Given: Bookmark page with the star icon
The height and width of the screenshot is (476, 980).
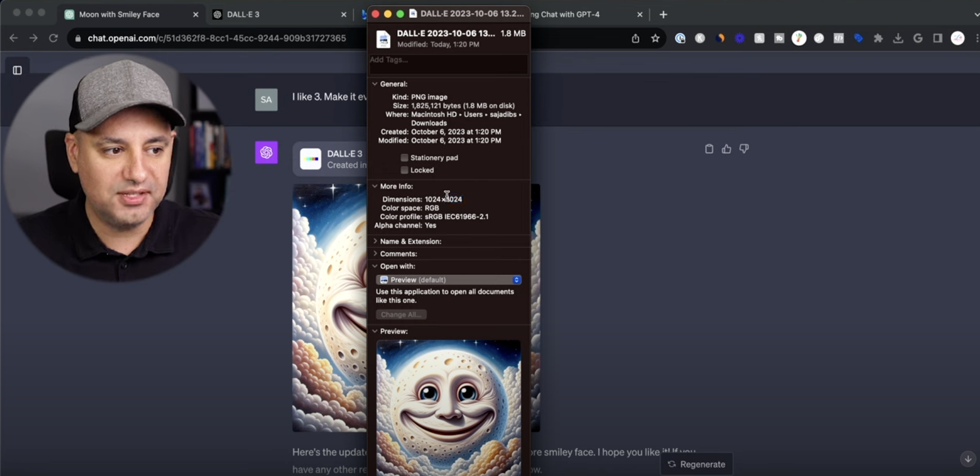Looking at the screenshot, I should pyautogui.click(x=655, y=38).
